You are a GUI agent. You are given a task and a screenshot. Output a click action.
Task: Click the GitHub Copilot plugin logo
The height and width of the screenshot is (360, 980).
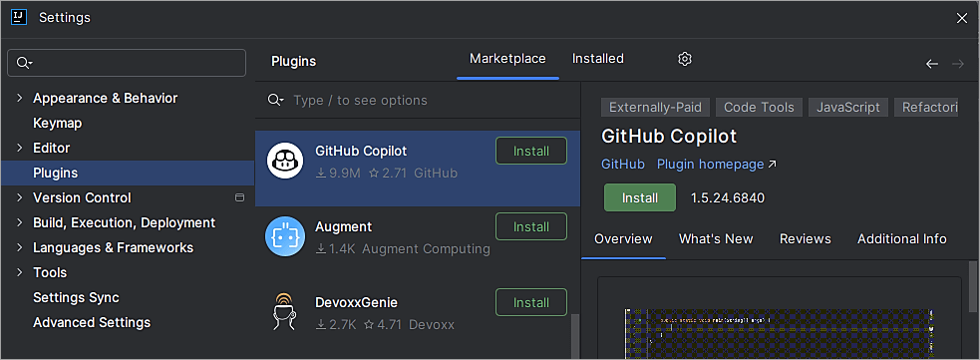285,161
